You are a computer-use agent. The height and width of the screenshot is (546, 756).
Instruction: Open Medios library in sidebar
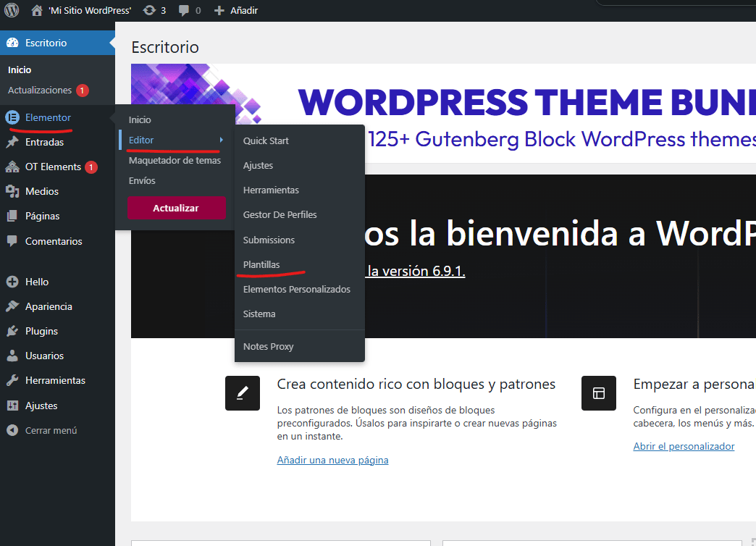41,191
